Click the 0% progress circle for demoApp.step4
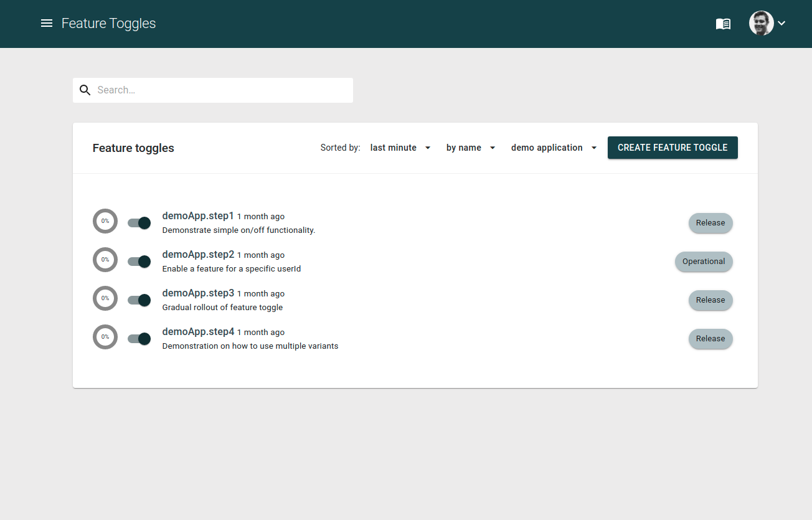This screenshot has width=812, height=520. pos(105,337)
